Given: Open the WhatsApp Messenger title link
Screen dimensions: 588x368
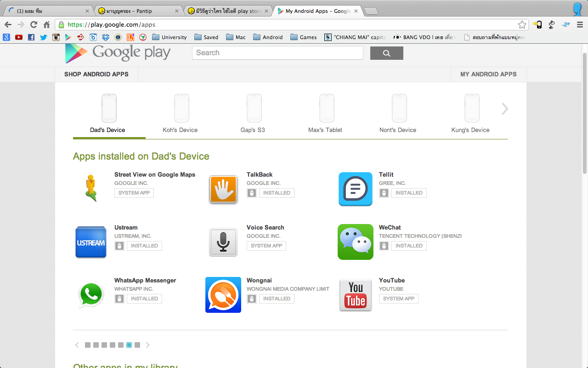Looking at the screenshot, I should (145, 281).
